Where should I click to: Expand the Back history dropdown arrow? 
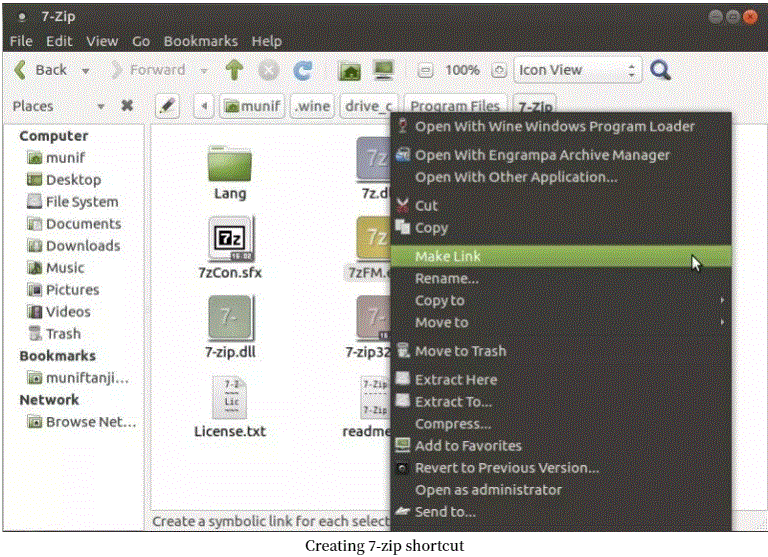[x=86, y=71]
